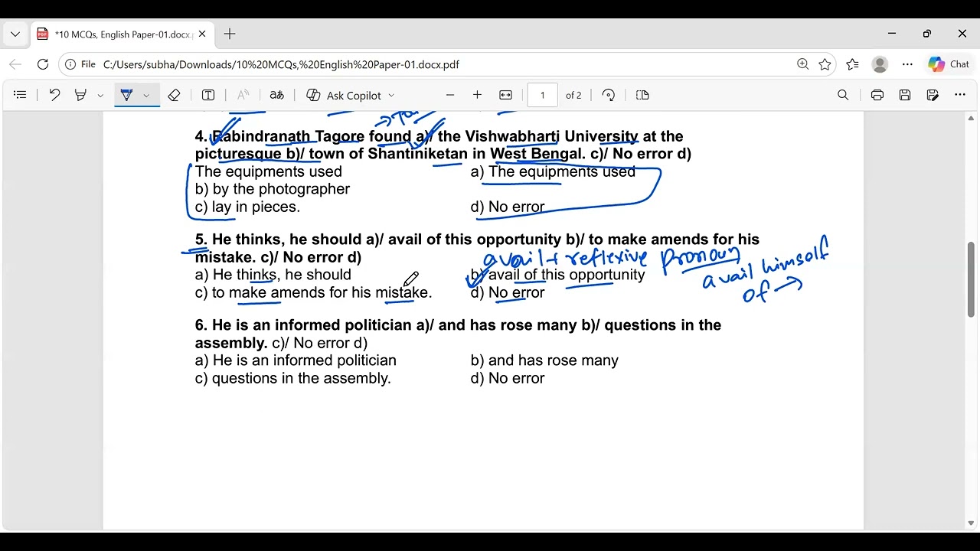Ask Copilot about this PDF
This screenshot has width=980, height=551.
pyautogui.click(x=344, y=96)
